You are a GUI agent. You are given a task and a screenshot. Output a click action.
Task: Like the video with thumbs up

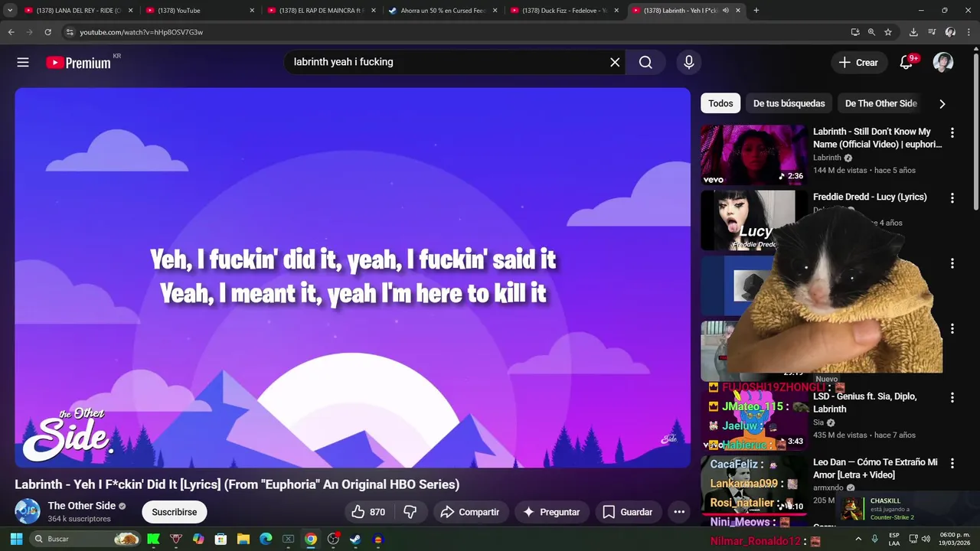click(x=368, y=512)
